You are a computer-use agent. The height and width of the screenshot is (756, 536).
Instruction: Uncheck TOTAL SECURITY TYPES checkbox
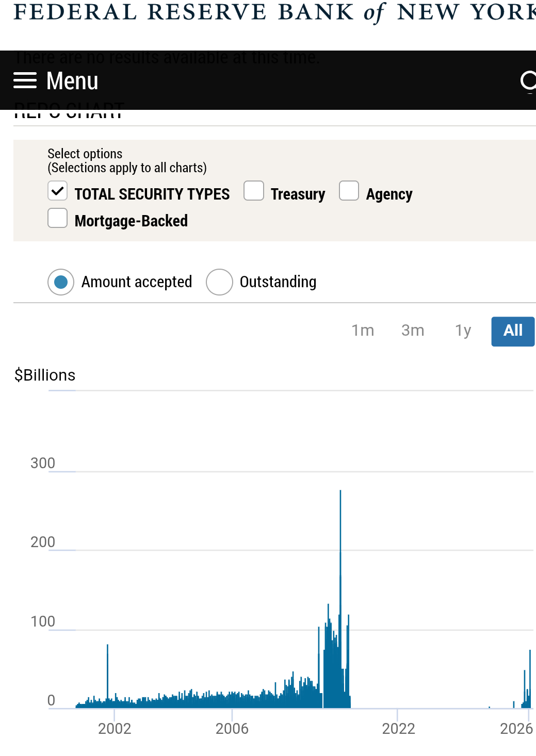pos(57,191)
